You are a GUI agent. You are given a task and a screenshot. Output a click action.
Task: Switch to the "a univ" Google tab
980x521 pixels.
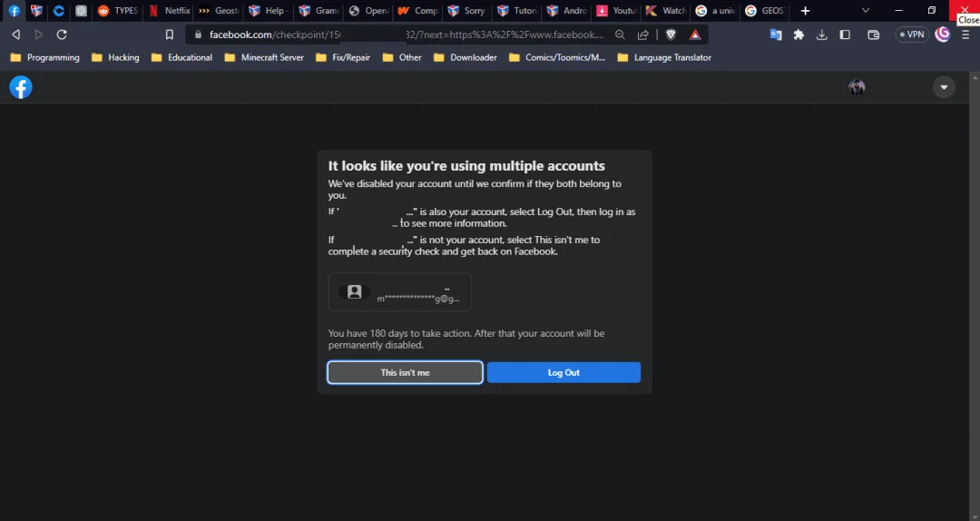click(716, 11)
